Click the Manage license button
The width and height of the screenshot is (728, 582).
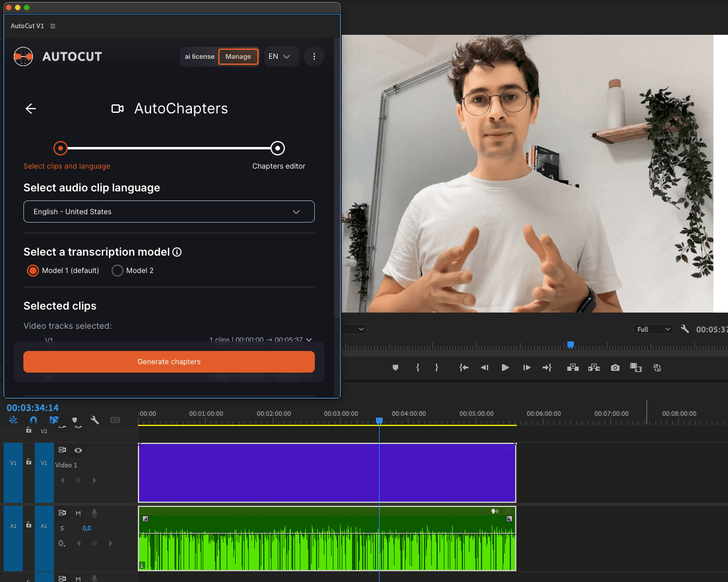[238, 56]
